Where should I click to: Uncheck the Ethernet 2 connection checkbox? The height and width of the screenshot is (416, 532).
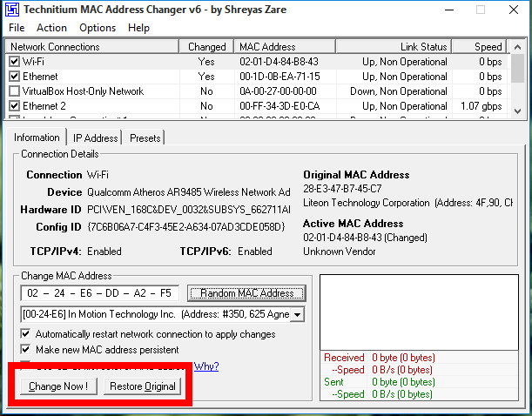14,106
